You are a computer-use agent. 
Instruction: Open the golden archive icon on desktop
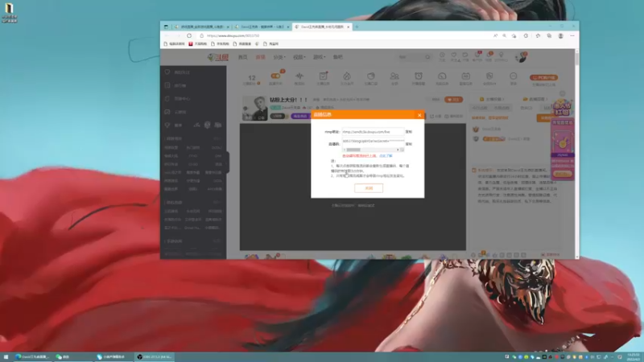click(x=9, y=9)
